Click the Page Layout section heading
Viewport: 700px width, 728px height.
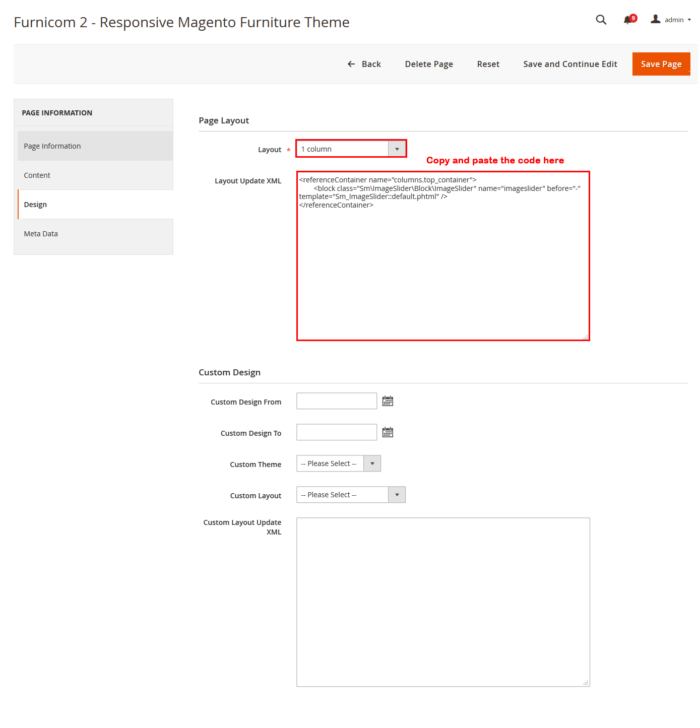(224, 120)
